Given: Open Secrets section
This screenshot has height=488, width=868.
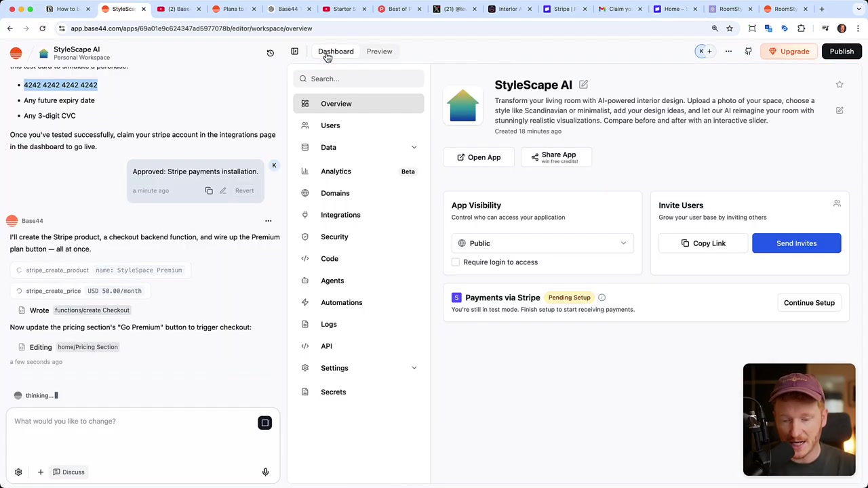Looking at the screenshot, I should tap(359, 392).
